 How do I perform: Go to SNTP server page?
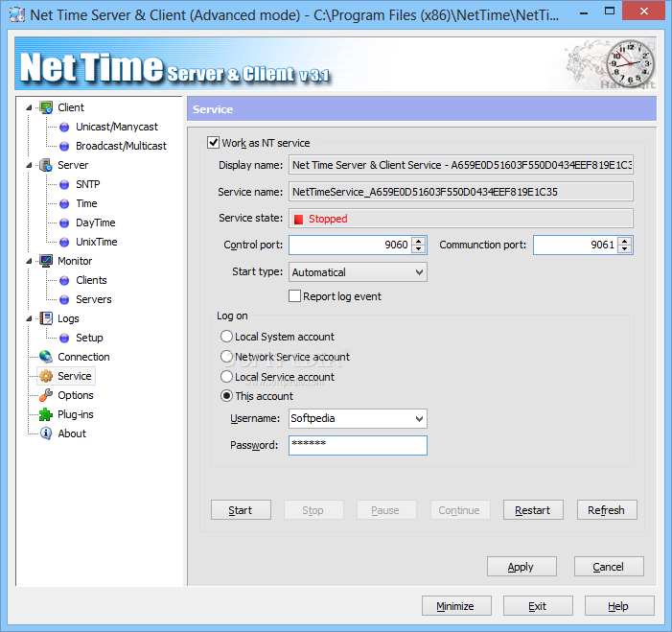click(88, 184)
